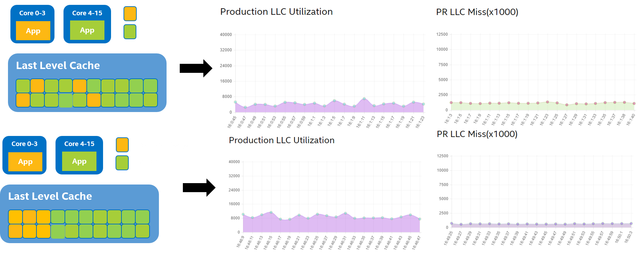Click orange App box in top Core 0-3
This screenshot has height=257, width=644.
pos(33,31)
